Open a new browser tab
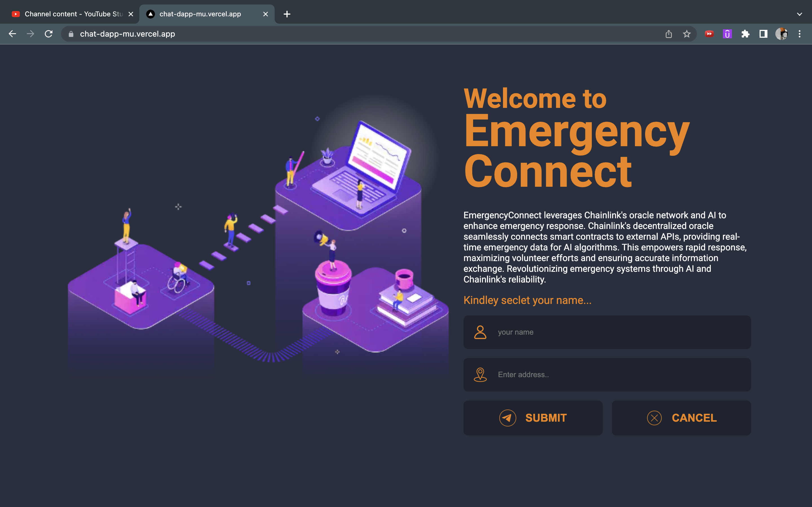Viewport: 812px width, 507px height. click(287, 14)
